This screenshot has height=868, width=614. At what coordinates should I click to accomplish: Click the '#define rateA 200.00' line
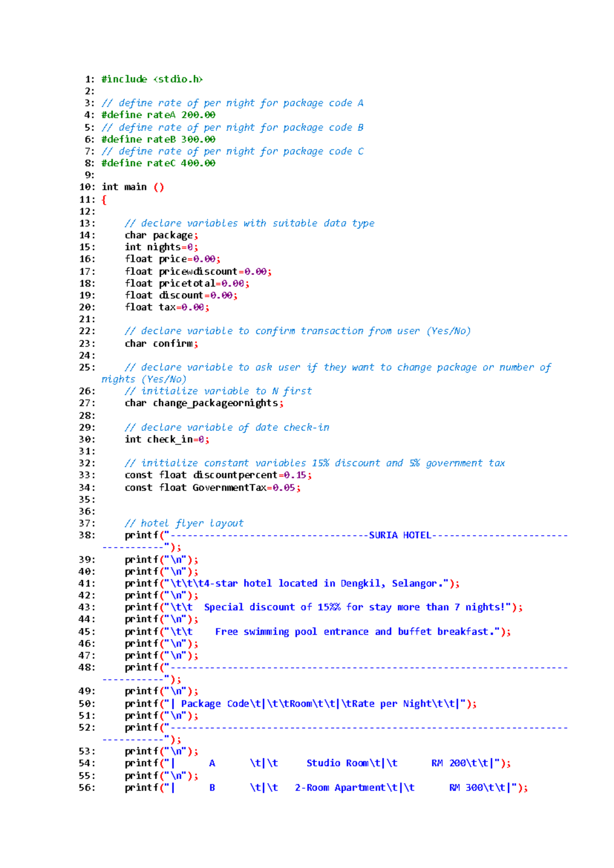[158, 115]
